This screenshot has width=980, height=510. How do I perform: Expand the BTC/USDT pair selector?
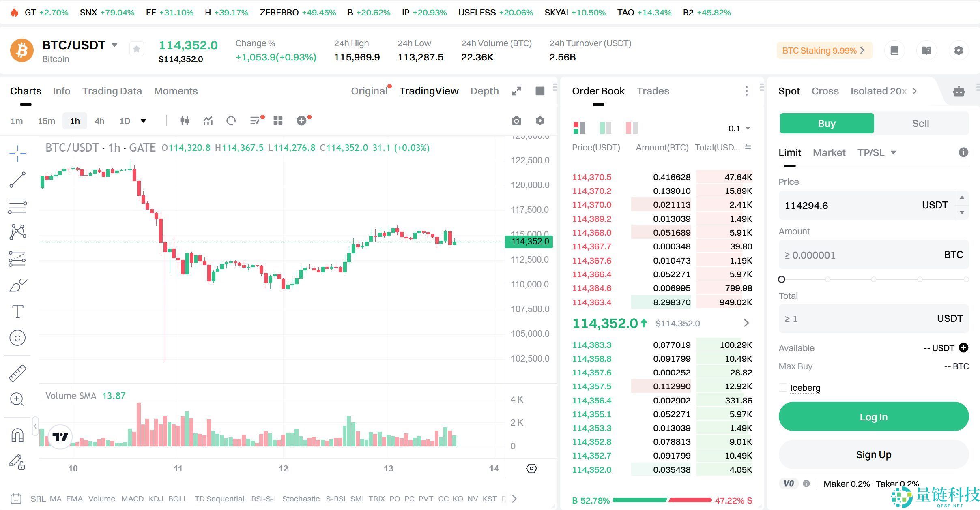[x=115, y=45]
